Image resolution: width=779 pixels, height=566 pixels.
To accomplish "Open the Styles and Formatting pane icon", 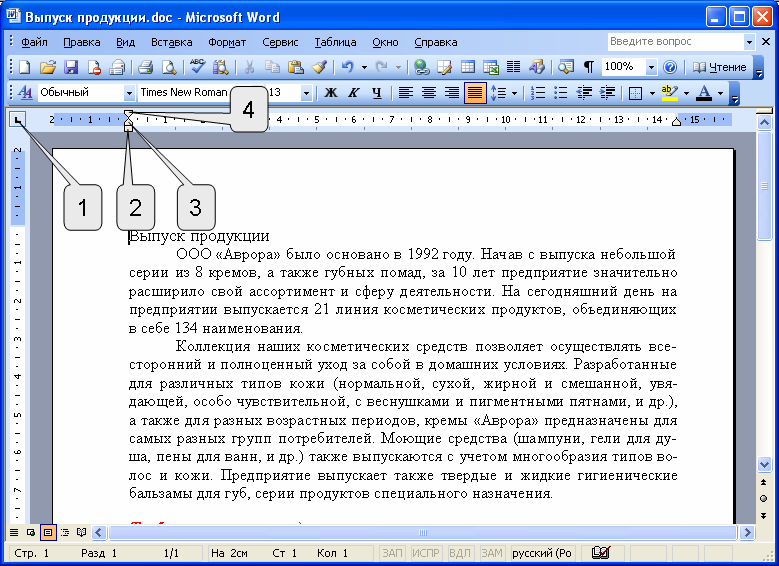I will 25,92.
